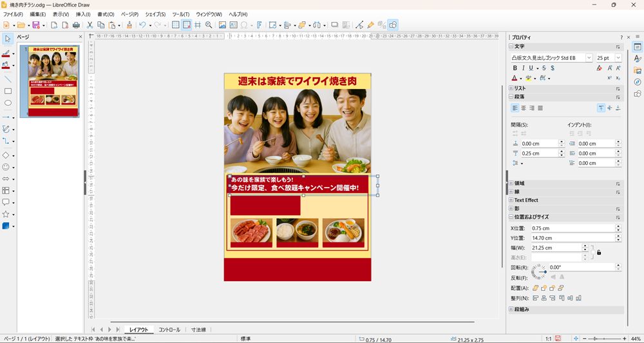Click the 44% zoom level
Viewport: 644px width, 343px height.
tap(636, 339)
